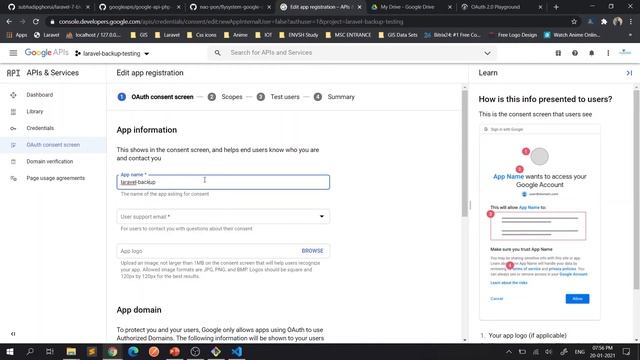Open File Explorer from the taskbar
The image size is (640, 360).
tap(71, 351)
